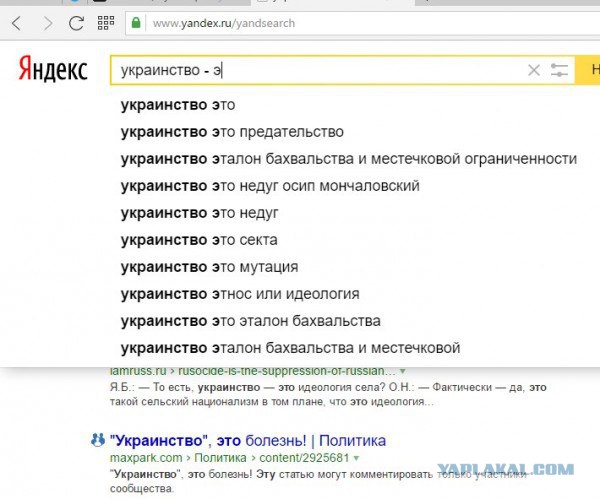Select suggestion "украинство этнос или идеология"
This screenshot has width=600, height=499.
point(240,294)
